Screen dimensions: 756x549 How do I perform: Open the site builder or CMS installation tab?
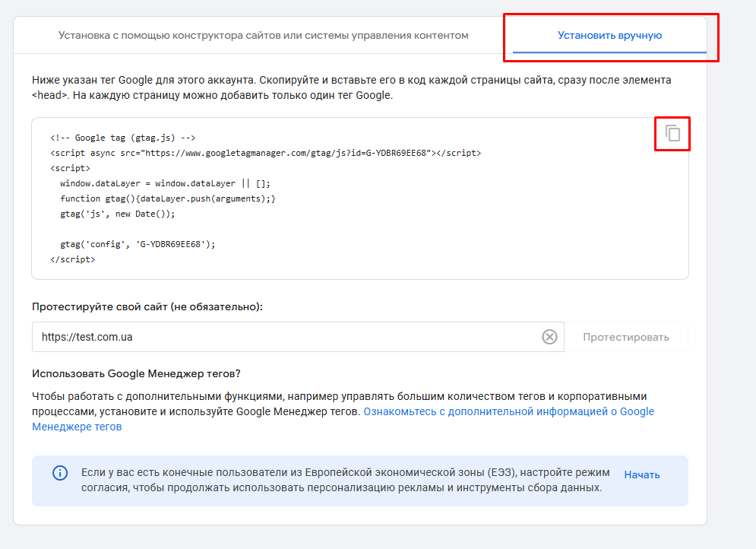point(263,36)
